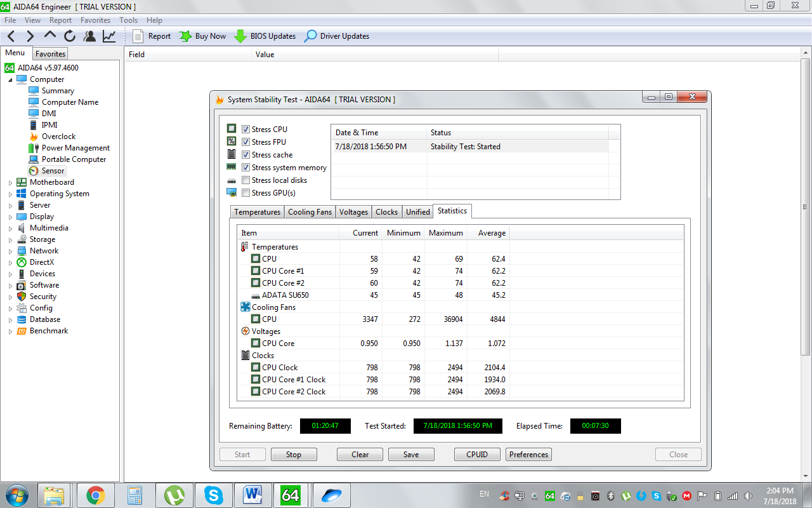
Task: Click the CPUID button
Action: [x=477, y=455]
